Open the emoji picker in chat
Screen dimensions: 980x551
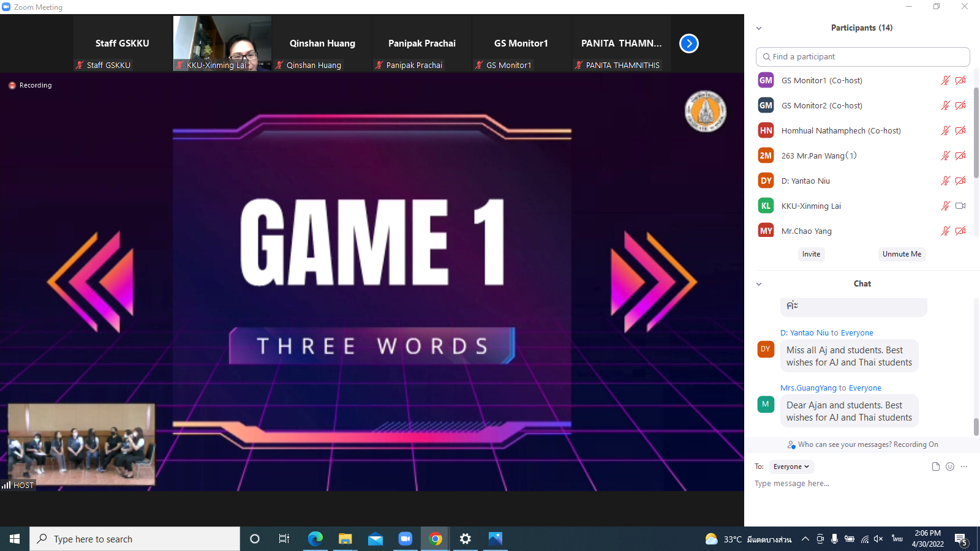pos(950,467)
